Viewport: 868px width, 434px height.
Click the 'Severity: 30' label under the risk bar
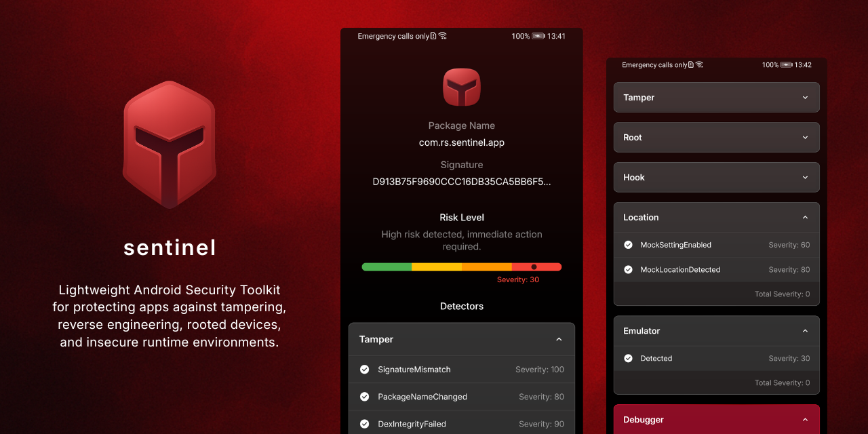click(x=518, y=279)
